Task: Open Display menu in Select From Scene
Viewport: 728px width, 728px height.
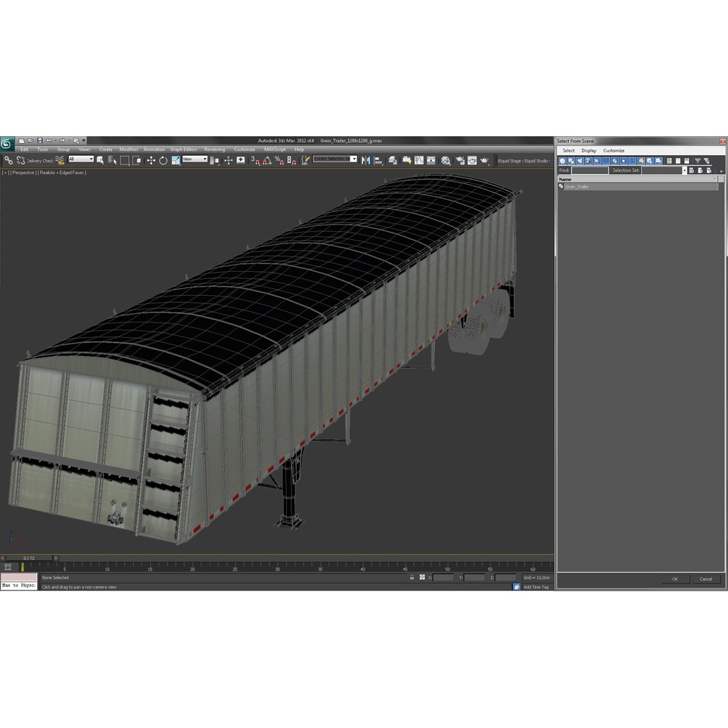Action: [588, 150]
